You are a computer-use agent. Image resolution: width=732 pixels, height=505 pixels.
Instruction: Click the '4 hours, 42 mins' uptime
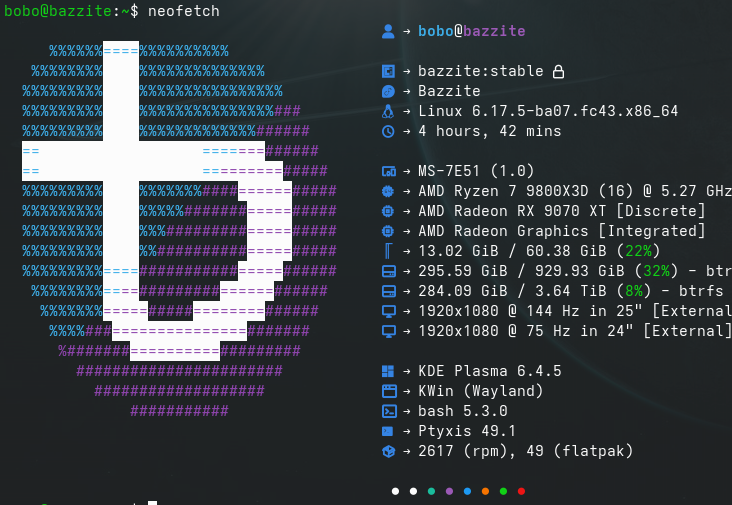490,132
